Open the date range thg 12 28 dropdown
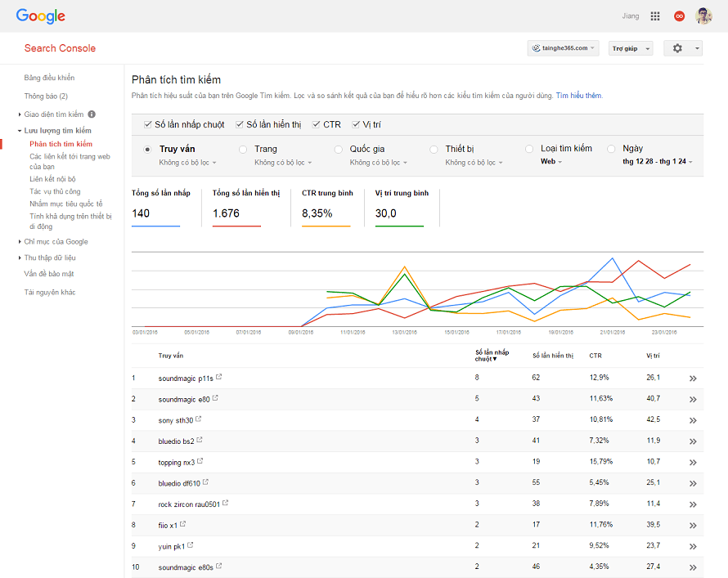The height and width of the screenshot is (578, 728). tap(658, 161)
